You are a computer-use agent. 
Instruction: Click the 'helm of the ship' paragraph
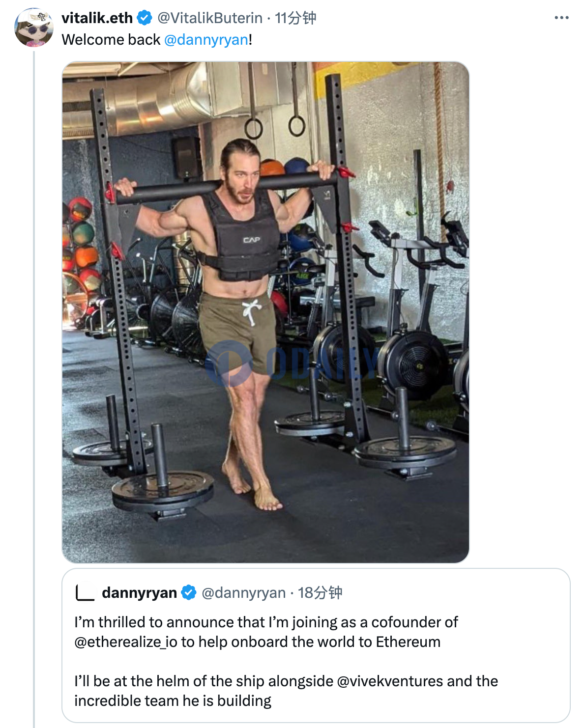point(286,691)
